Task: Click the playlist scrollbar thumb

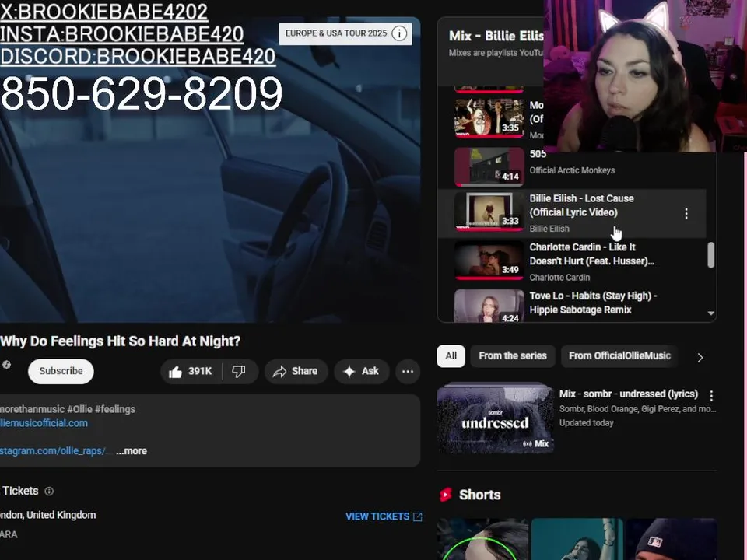Action: [710, 255]
